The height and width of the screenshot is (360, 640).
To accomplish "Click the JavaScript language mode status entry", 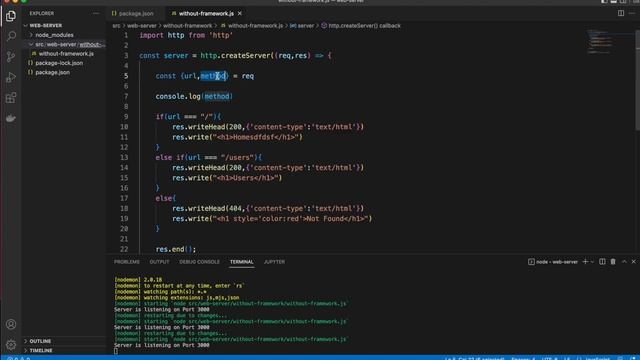I will click(594, 358).
